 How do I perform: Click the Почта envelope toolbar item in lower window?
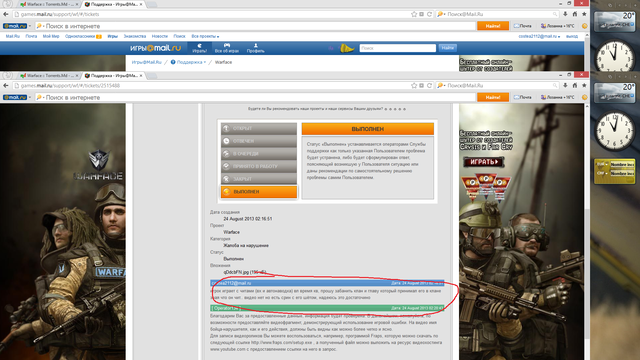(523, 98)
